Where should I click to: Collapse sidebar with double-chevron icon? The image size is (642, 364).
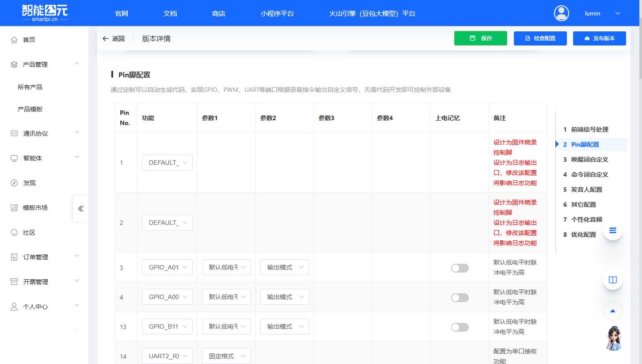coord(80,209)
